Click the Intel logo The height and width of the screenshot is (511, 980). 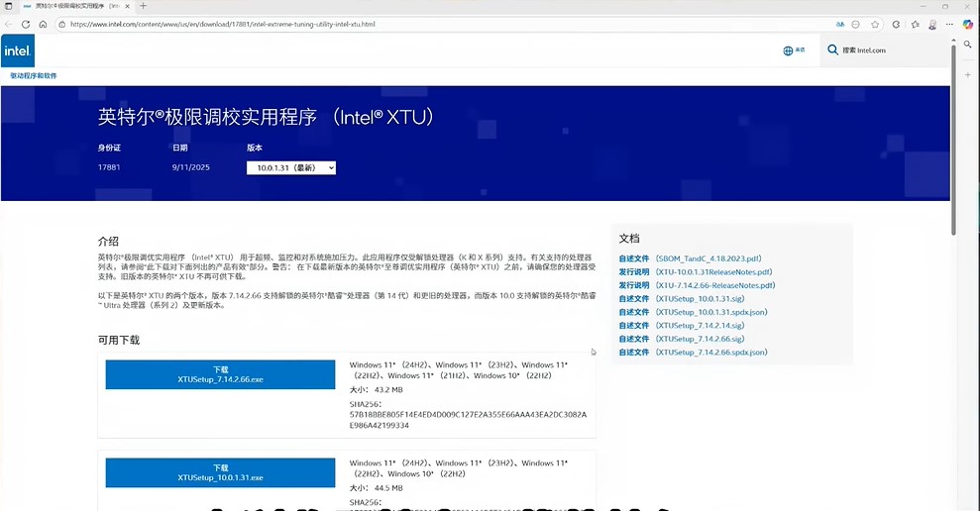18,51
